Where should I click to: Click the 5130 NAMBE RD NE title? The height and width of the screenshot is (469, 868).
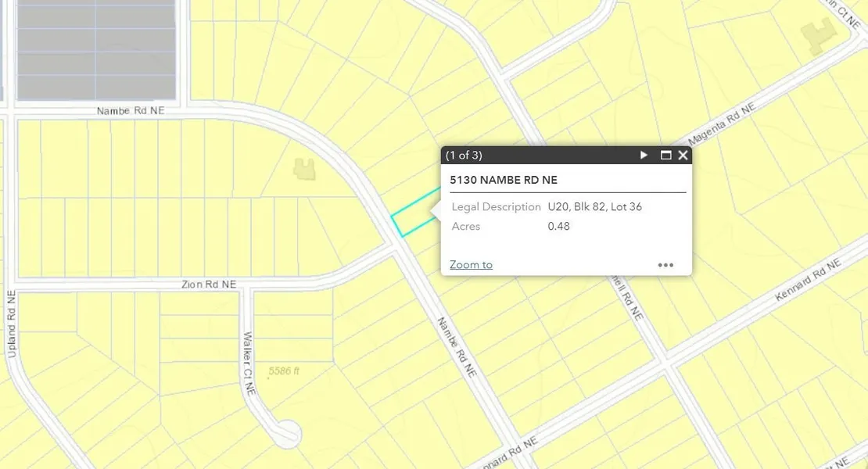[504, 180]
